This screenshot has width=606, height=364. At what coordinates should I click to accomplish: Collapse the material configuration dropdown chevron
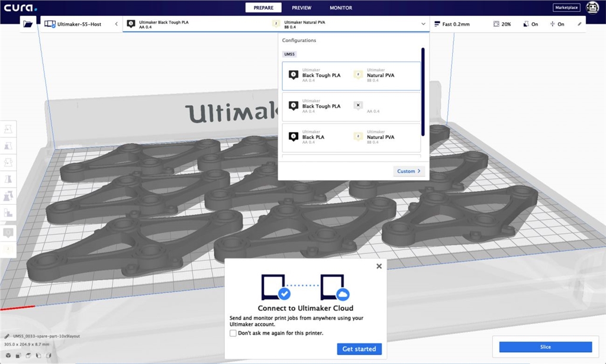coord(423,24)
